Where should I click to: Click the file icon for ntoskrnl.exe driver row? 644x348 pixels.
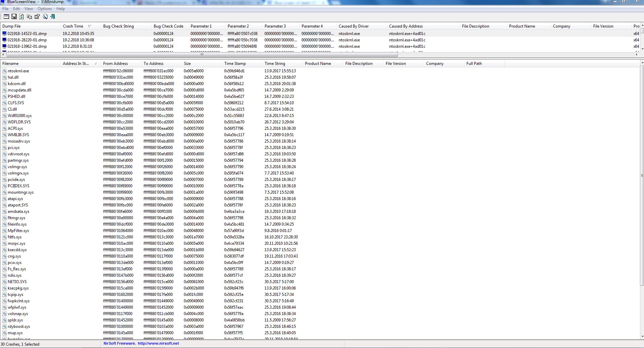(4, 71)
